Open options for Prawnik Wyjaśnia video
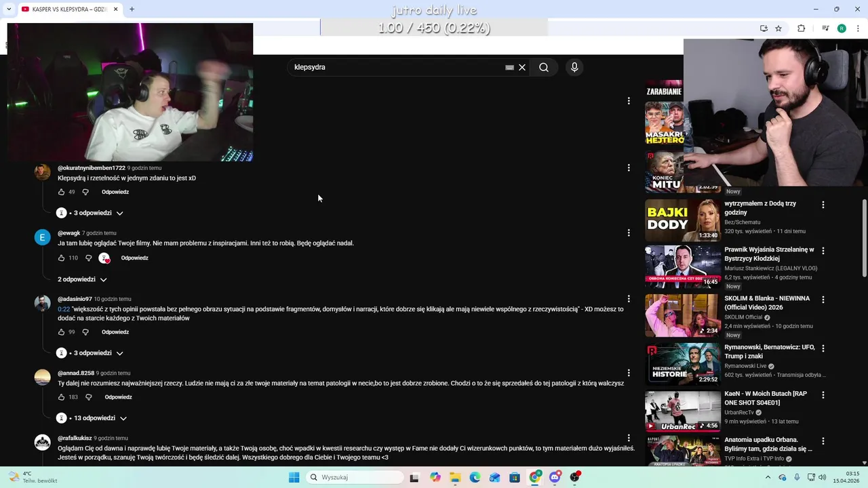868x488 pixels. pyautogui.click(x=823, y=251)
